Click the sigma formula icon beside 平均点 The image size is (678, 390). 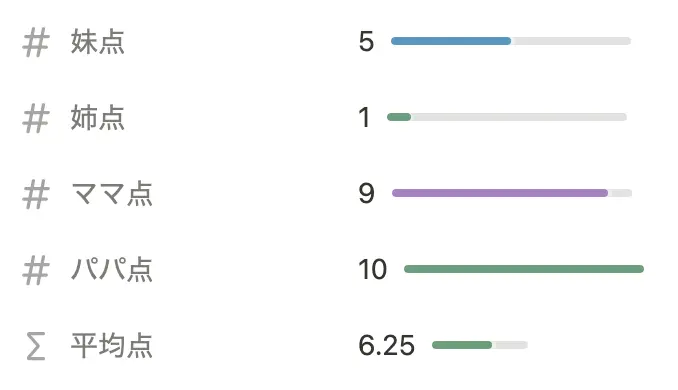point(36,346)
